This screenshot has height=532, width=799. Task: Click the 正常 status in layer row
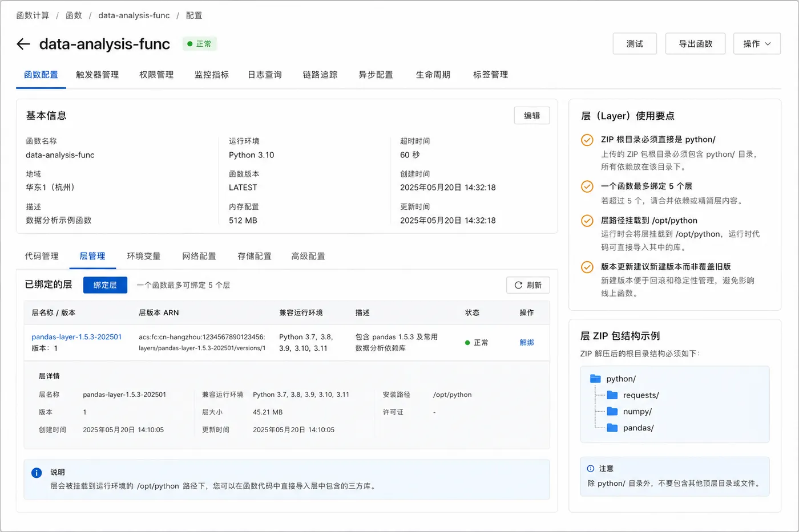pos(477,343)
